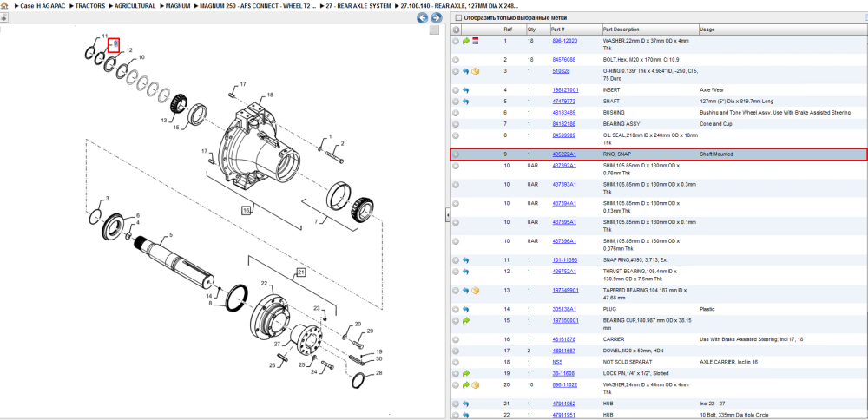Navigate to next illustration with forward arrow

(437, 17)
